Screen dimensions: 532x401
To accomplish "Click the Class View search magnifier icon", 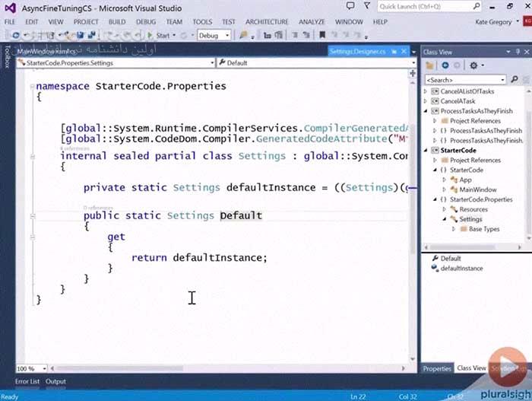I will (x=515, y=79).
